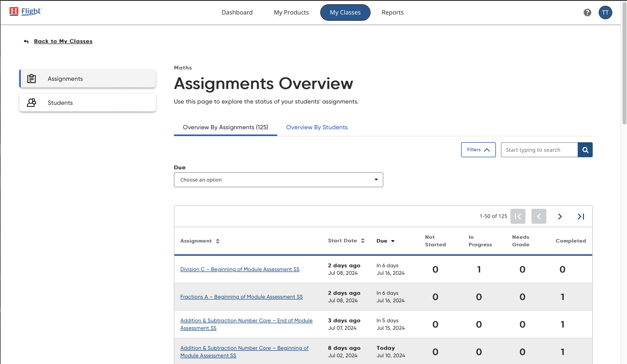Click the 'Start typing to search' field
This screenshot has width=627, height=364.
coord(539,150)
